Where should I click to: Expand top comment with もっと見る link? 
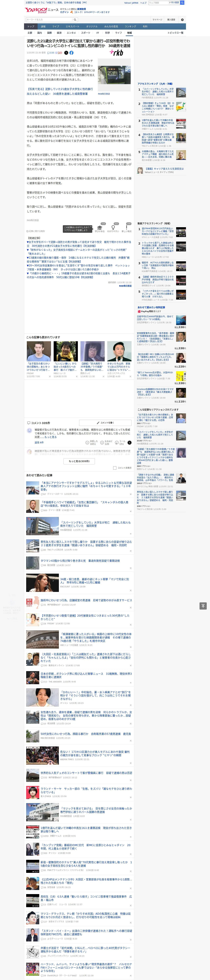(50, 437)
